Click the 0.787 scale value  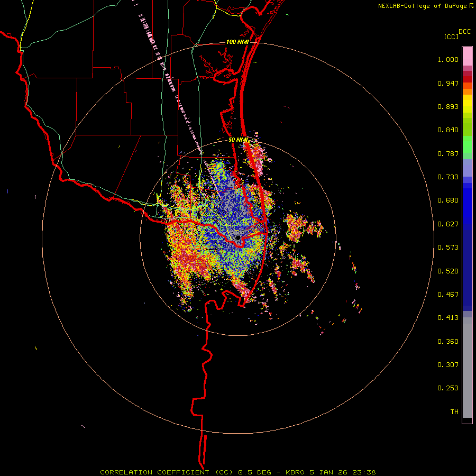point(448,153)
